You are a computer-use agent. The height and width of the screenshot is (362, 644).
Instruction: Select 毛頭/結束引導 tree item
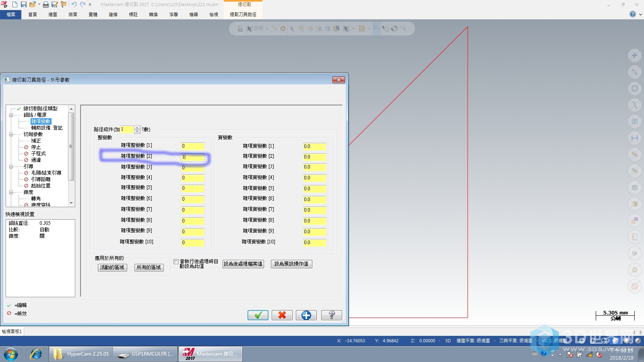46,173
